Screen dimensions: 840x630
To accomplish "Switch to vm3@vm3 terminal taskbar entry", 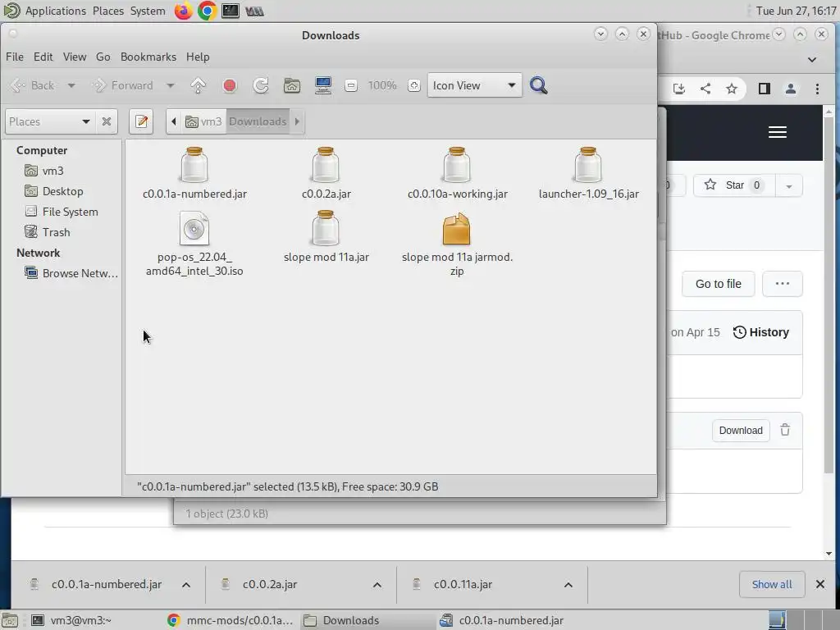I will (x=80, y=620).
